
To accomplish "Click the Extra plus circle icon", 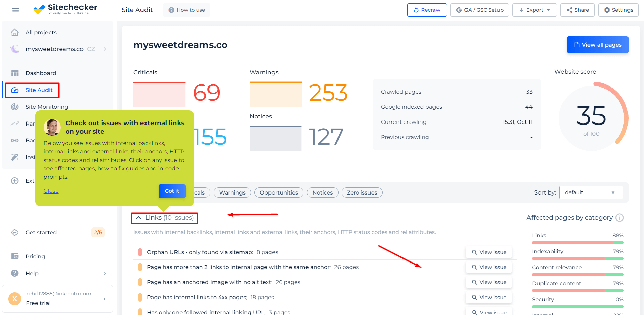I will tap(15, 181).
